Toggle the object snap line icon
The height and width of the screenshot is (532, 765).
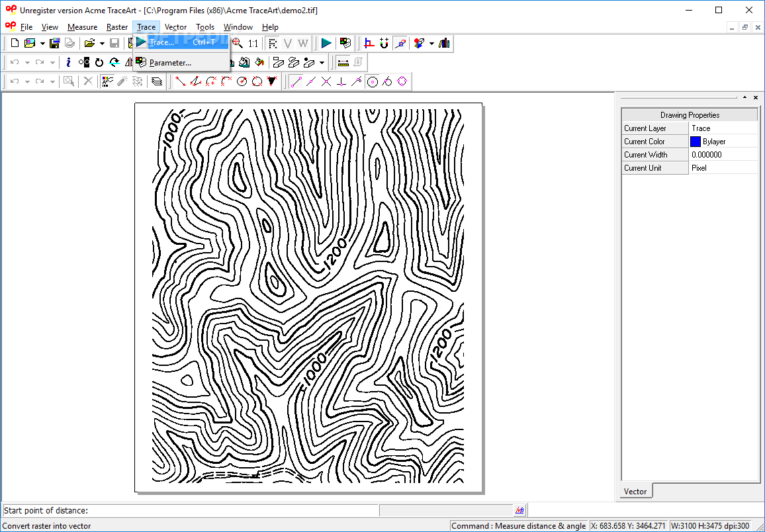point(400,44)
